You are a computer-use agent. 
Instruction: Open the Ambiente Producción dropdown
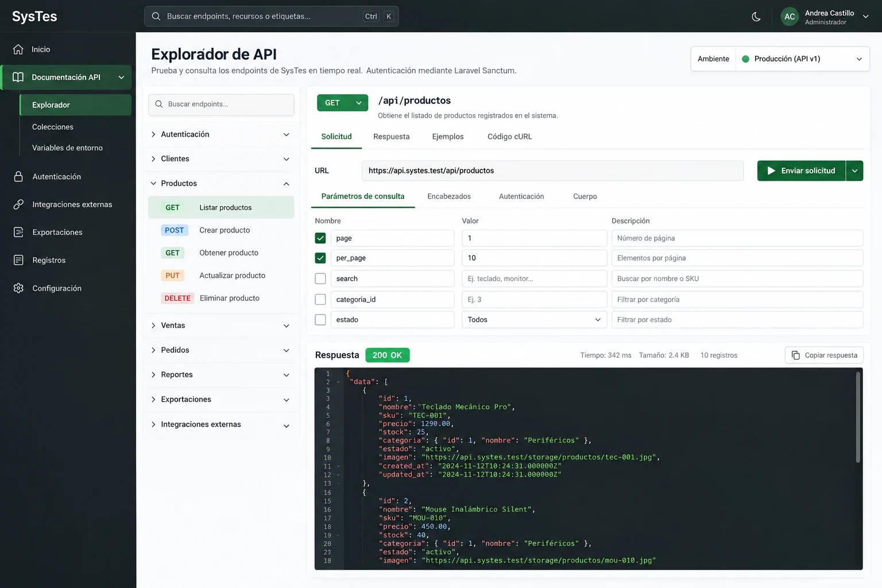802,59
